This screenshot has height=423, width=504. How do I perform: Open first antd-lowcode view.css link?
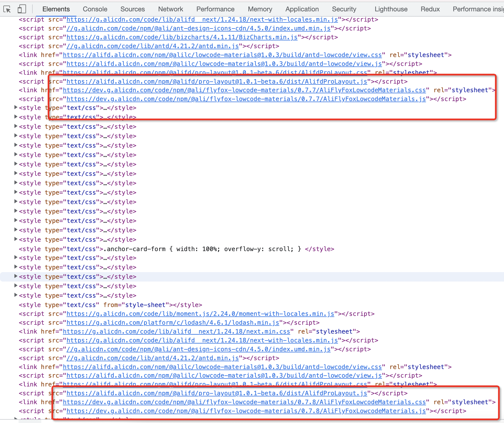[x=222, y=55]
